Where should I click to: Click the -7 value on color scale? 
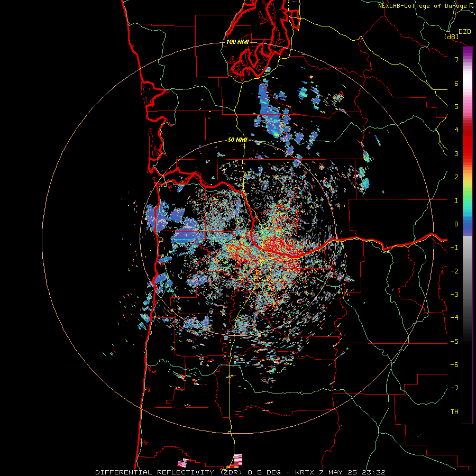tap(454, 388)
